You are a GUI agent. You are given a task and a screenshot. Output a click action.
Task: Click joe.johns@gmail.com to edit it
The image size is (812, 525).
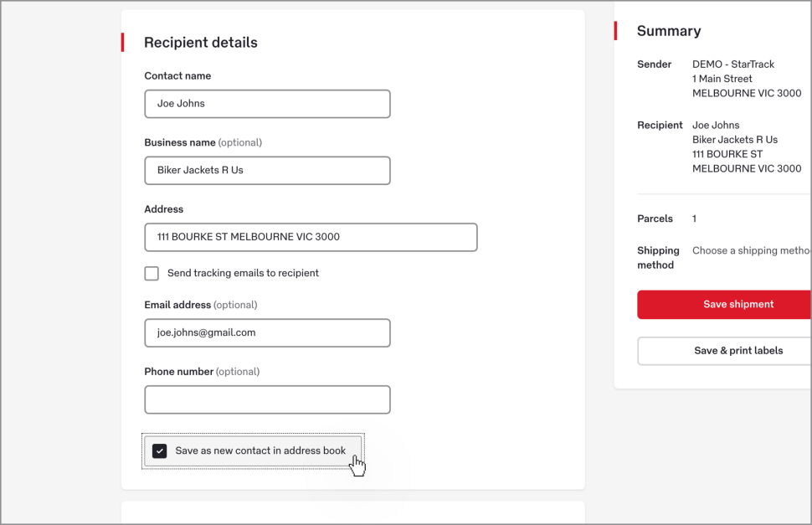tap(267, 332)
